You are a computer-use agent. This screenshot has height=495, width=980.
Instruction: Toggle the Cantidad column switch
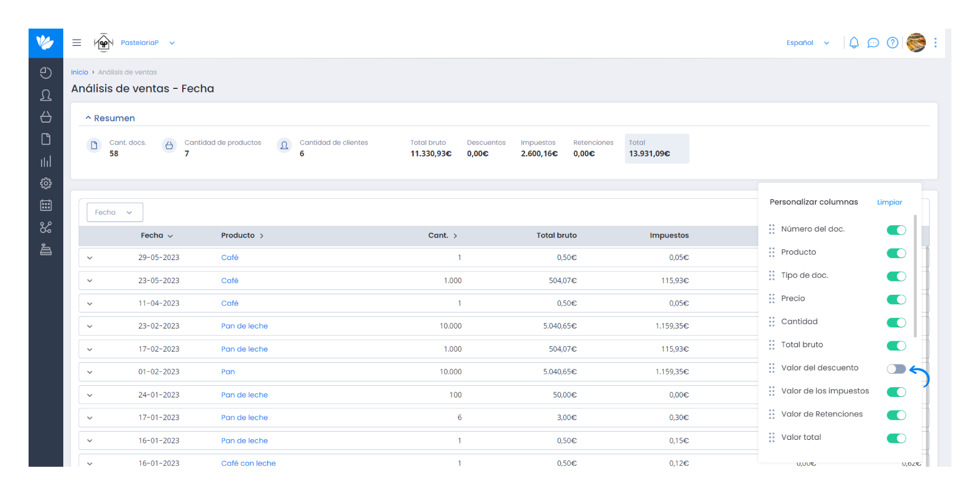[896, 322]
